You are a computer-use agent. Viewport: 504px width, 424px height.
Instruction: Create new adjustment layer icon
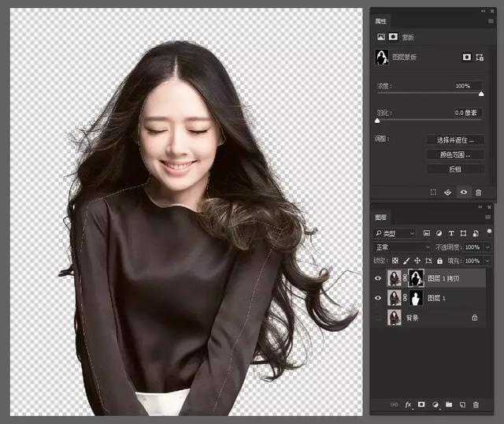(x=435, y=405)
